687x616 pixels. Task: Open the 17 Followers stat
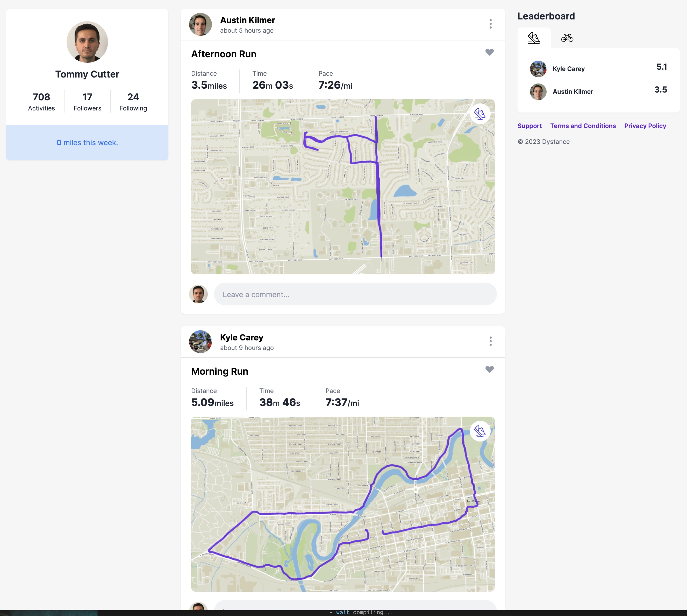(x=87, y=102)
